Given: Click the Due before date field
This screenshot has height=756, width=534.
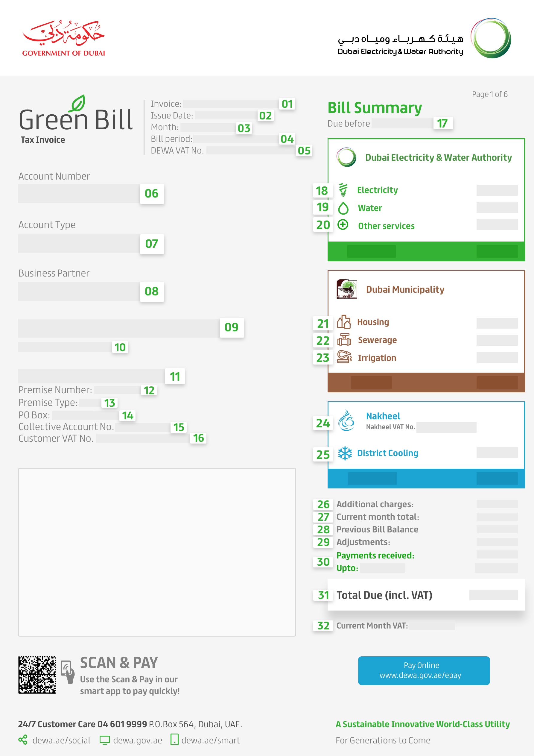Looking at the screenshot, I should click(x=402, y=123).
